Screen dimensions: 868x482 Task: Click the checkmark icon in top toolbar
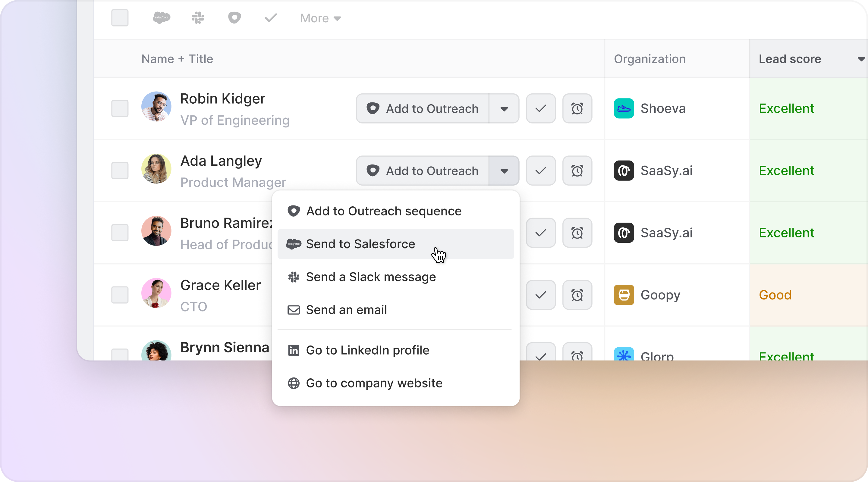[271, 17]
